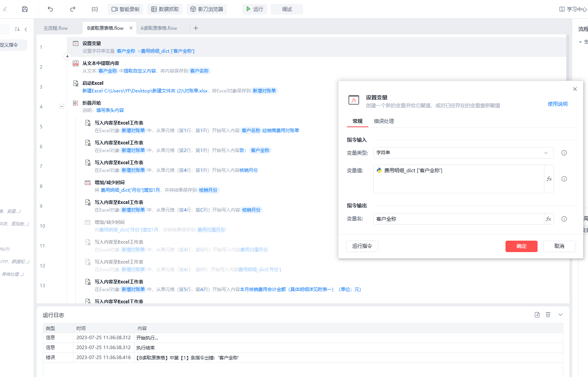Close the B读取原表格.flow tab
The height and width of the screenshot is (377, 588).
[x=131, y=28]
